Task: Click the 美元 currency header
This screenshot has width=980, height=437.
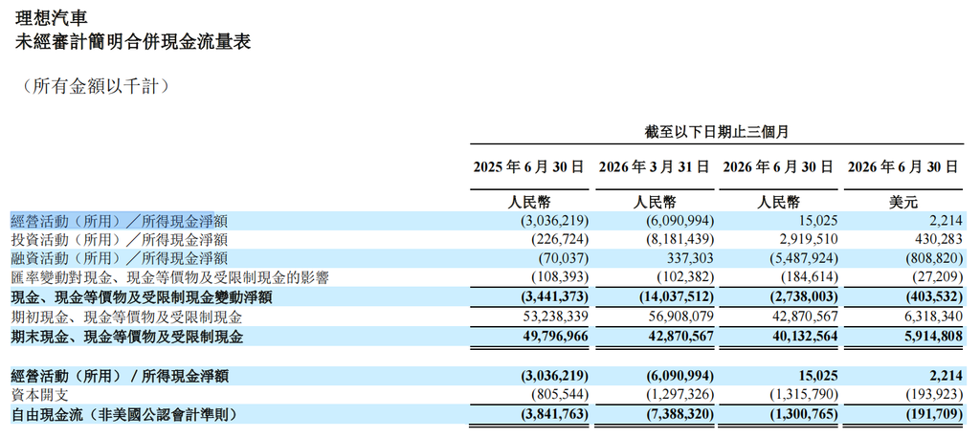Action: point(903,203)
